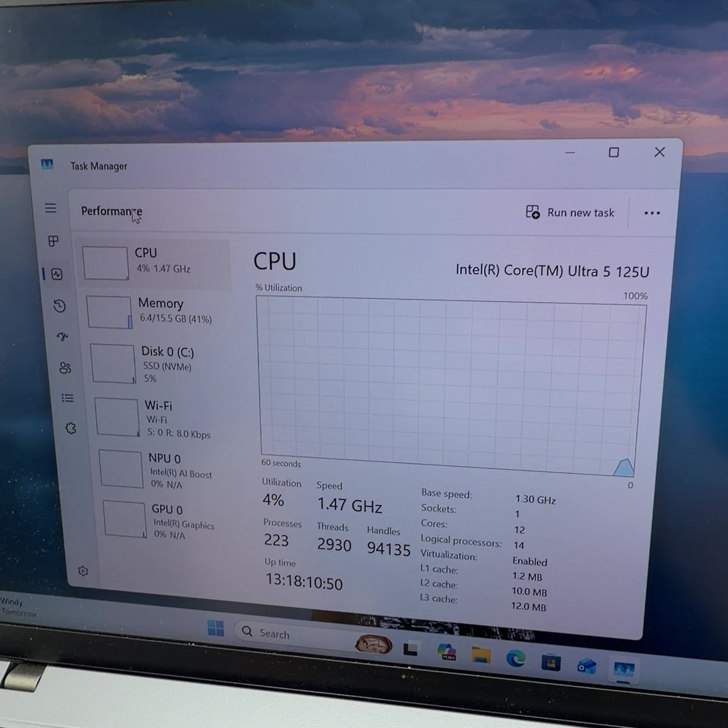Open the Users sidebar icon

click(66, 368)
